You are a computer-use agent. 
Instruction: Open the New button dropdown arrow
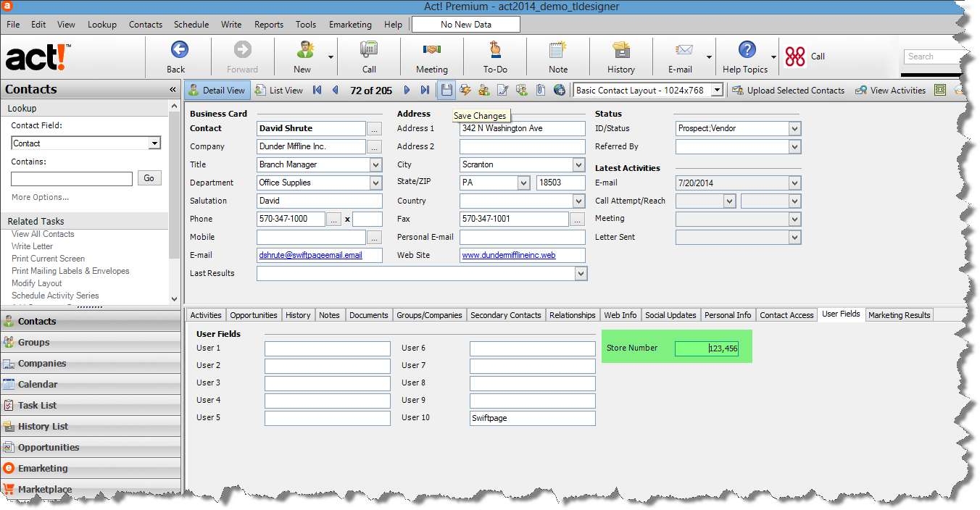point(331,57)
